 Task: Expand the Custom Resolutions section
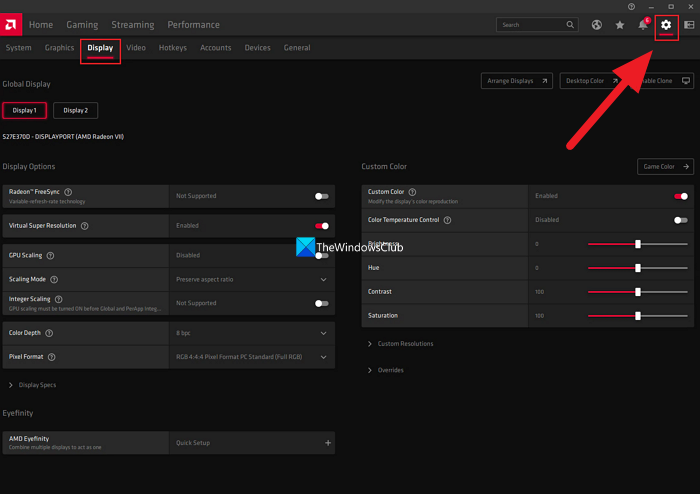pos(400,344)
